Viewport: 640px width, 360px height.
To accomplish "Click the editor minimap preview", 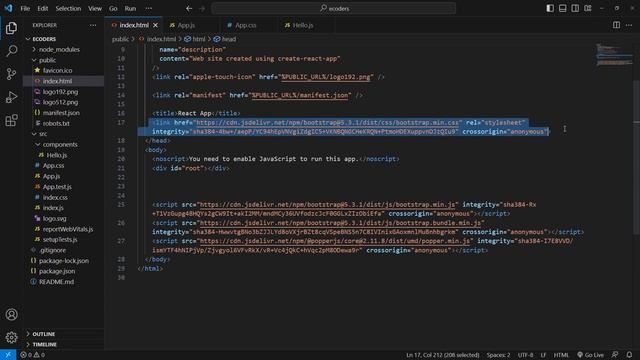I will coord(613,54).
